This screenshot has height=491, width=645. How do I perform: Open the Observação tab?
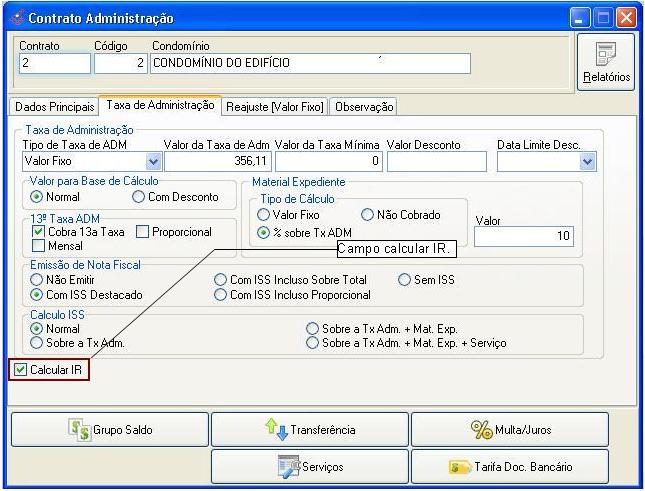pyautogui.click(x=364, y=106)
